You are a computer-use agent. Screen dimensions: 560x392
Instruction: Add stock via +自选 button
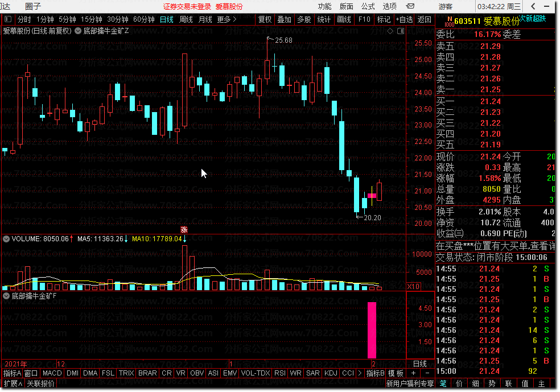click(x=404, y=19)
